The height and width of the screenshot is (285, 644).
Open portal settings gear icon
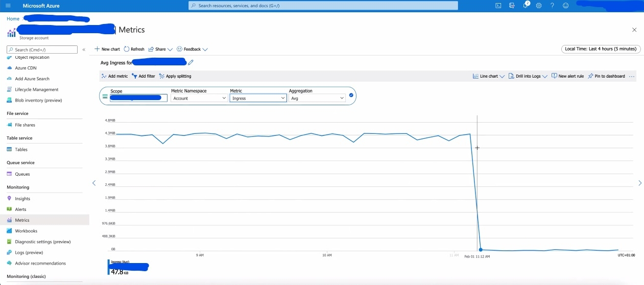coord(538,6)
